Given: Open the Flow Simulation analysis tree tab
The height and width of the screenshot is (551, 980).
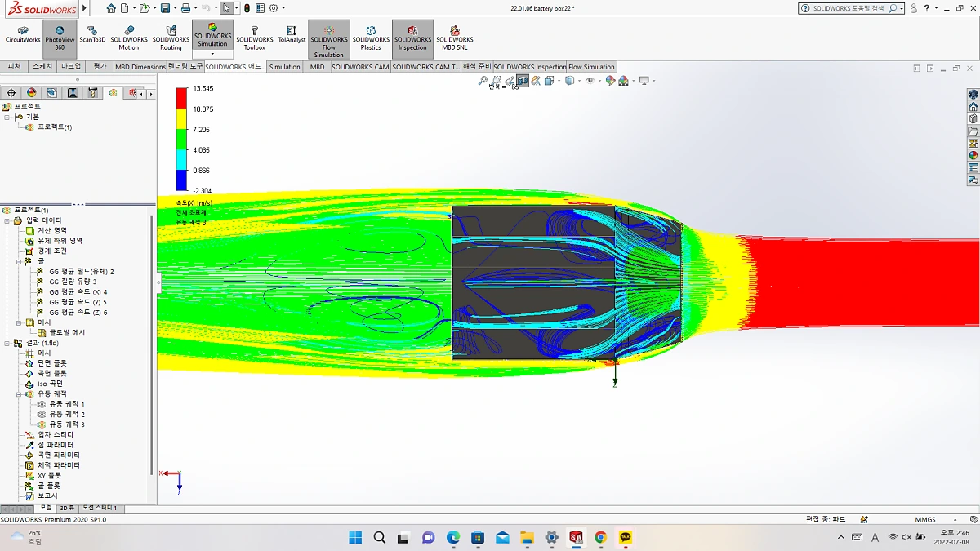Looking at the screenshot, I should coord(113,93).
